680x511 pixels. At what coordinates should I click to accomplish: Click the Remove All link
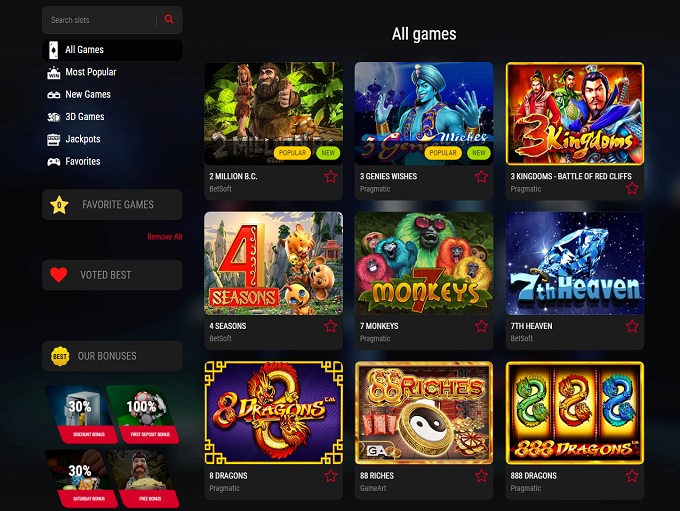[x=164, y=237]
